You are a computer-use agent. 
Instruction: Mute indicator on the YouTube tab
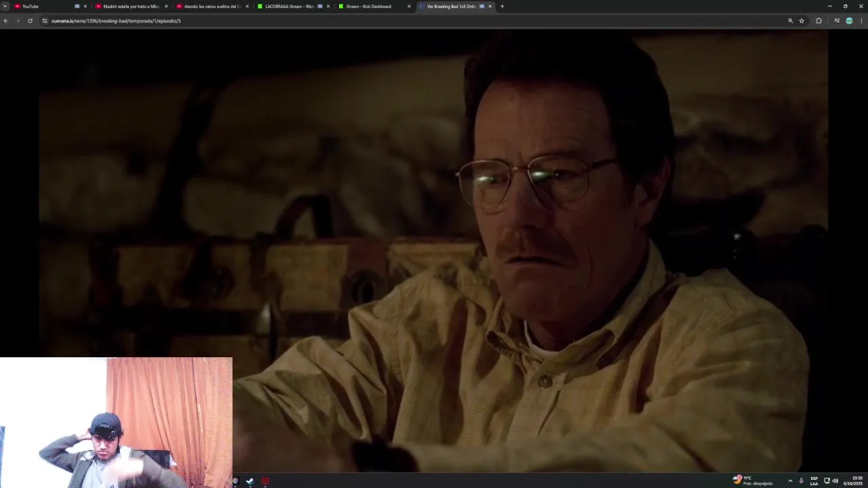point(77,6)
